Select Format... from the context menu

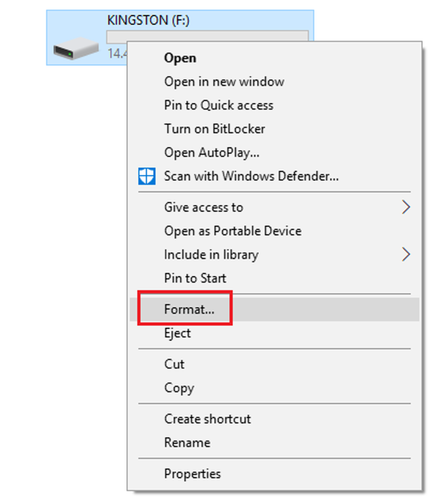(x=274, y=309)
